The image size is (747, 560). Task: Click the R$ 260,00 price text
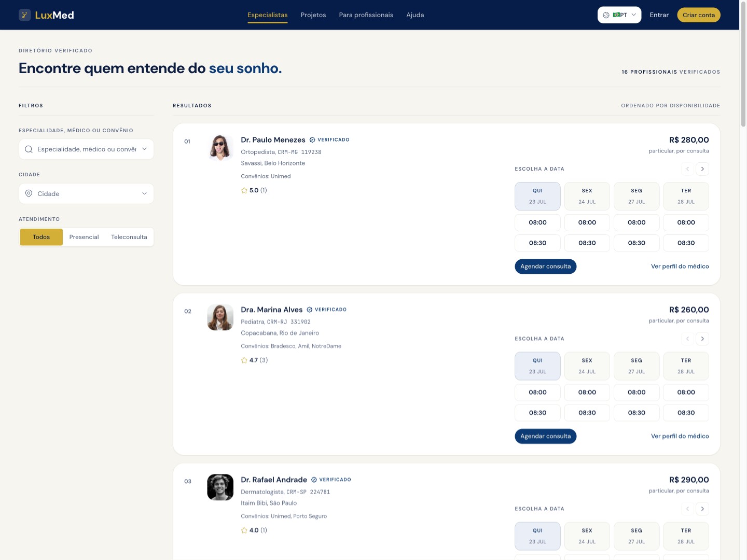click(689, 310)
